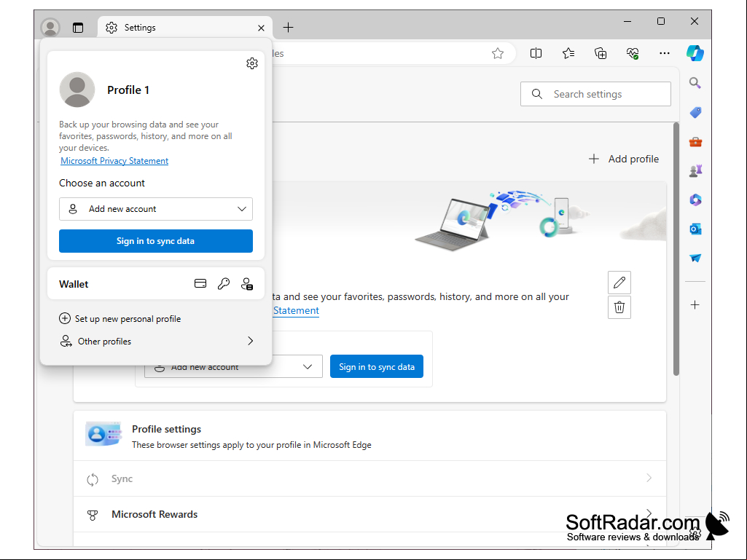
Task: Open the sidebar Shopping tag icon
Action: click(x=695, y=112)
